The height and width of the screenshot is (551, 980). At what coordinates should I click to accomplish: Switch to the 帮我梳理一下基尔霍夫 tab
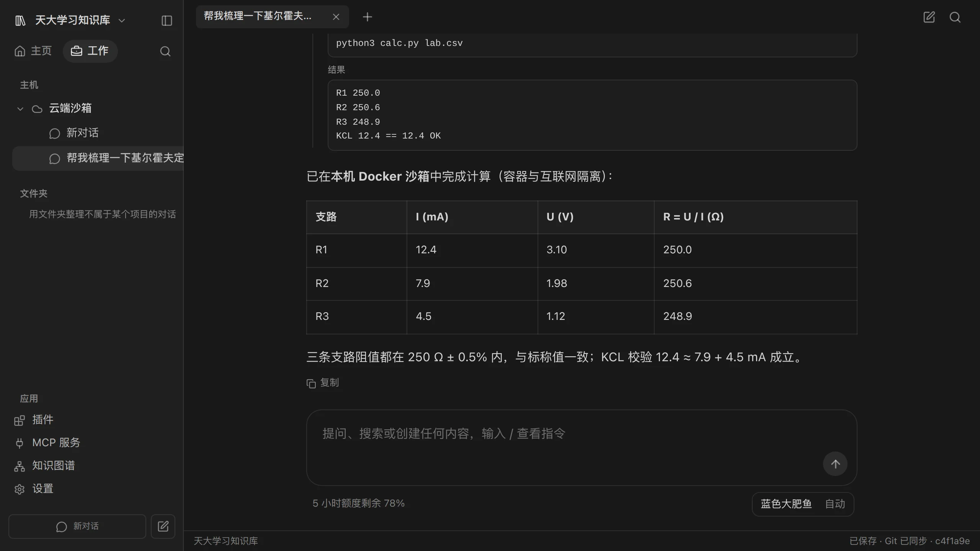tap(272, 16)
